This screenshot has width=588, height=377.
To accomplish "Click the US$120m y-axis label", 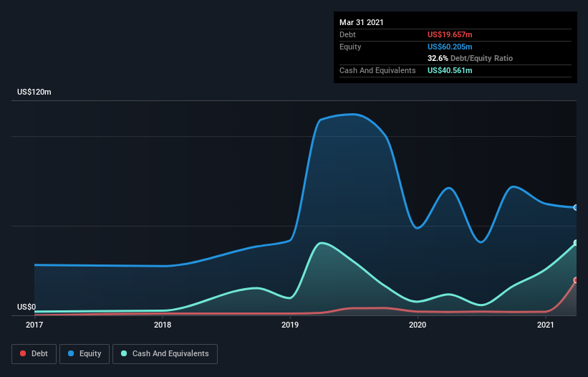I will pos(34,92).
